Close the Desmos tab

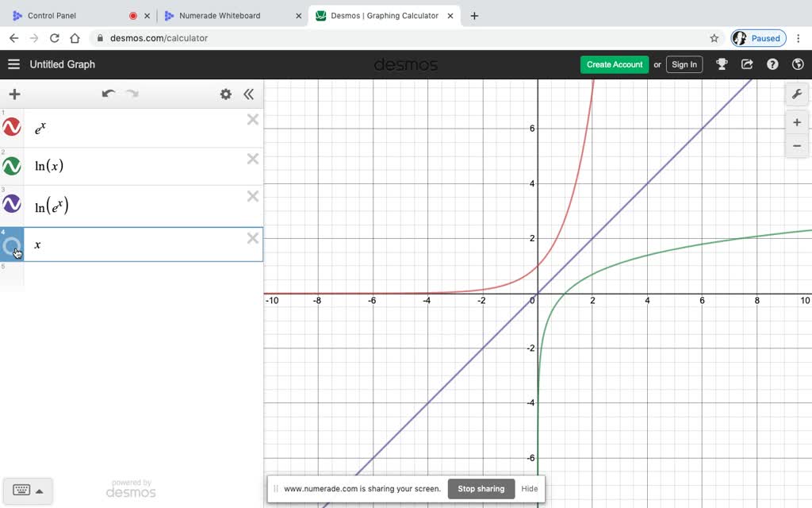[450, 16]
